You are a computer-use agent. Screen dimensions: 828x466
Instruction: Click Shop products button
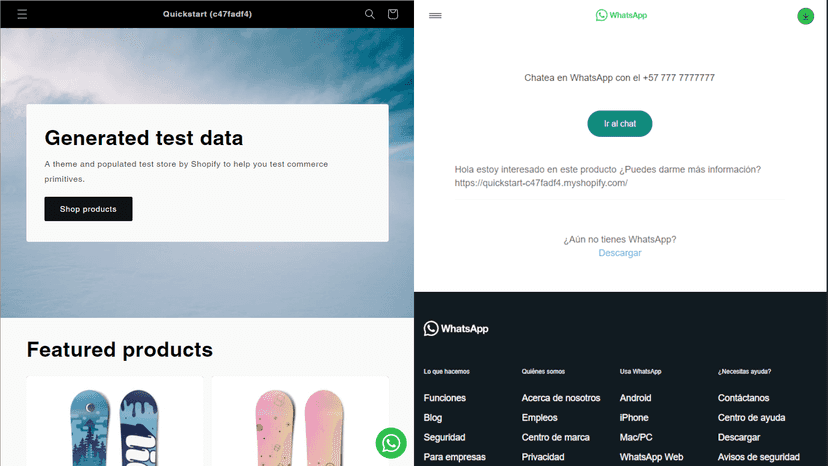pyautogui.click(x=88, y=209)
